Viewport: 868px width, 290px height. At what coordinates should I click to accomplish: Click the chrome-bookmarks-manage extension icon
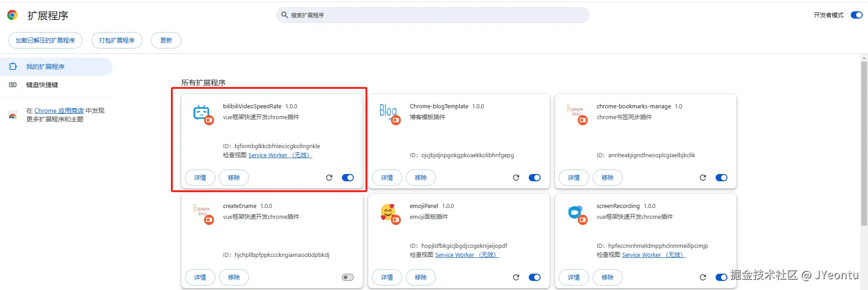click(576, 114)
